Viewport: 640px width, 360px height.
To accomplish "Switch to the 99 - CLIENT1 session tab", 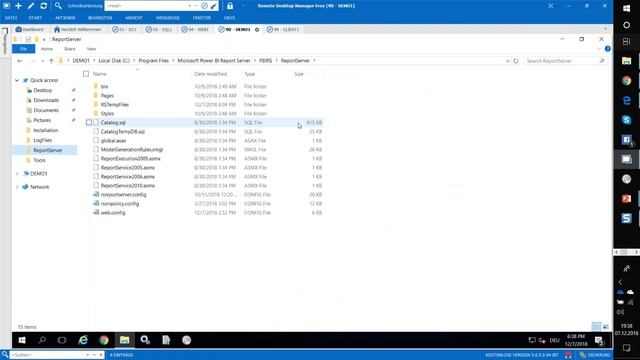I will (283, 29).
